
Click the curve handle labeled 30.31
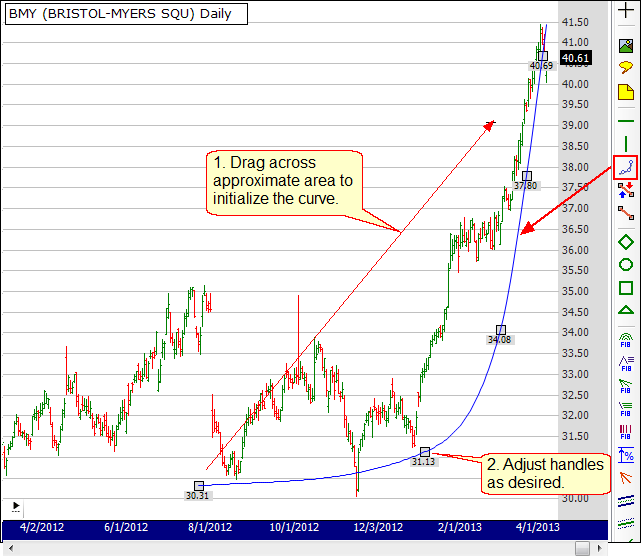tap(199, 486)
